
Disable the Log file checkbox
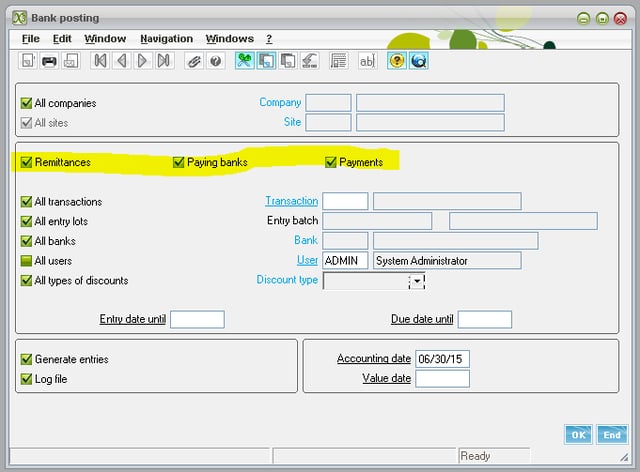pos(27,379)
